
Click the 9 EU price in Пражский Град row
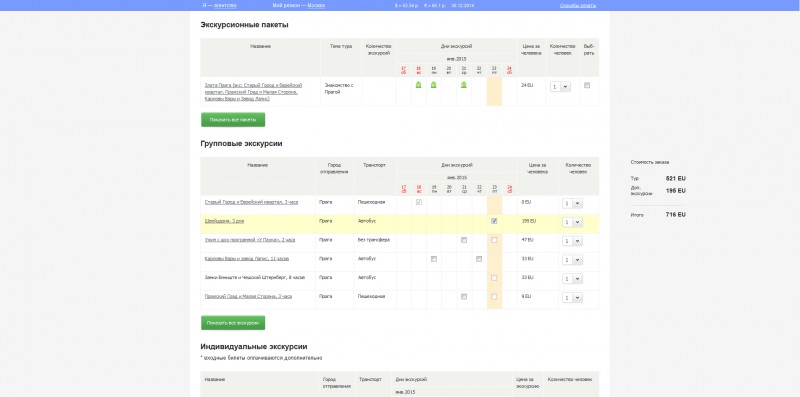526,296
